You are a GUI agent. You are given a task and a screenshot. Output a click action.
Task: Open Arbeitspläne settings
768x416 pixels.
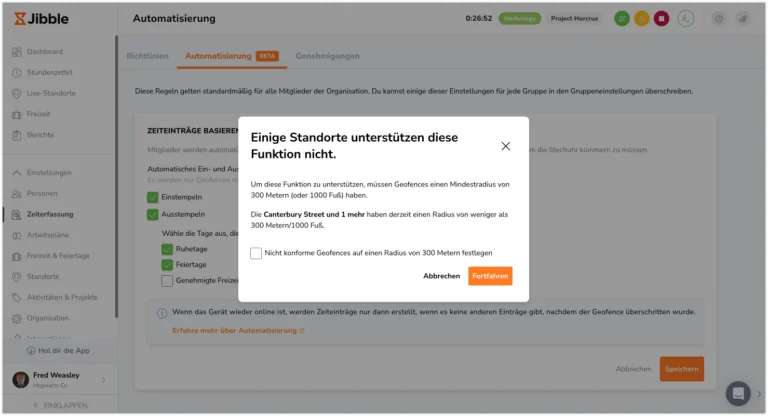tap(48, 235)
